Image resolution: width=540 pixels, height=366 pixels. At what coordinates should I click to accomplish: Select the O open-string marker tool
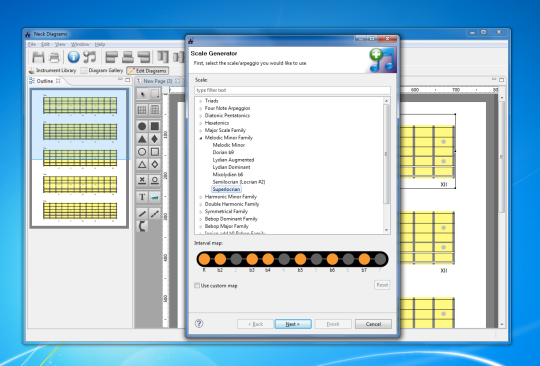point(155,180)
